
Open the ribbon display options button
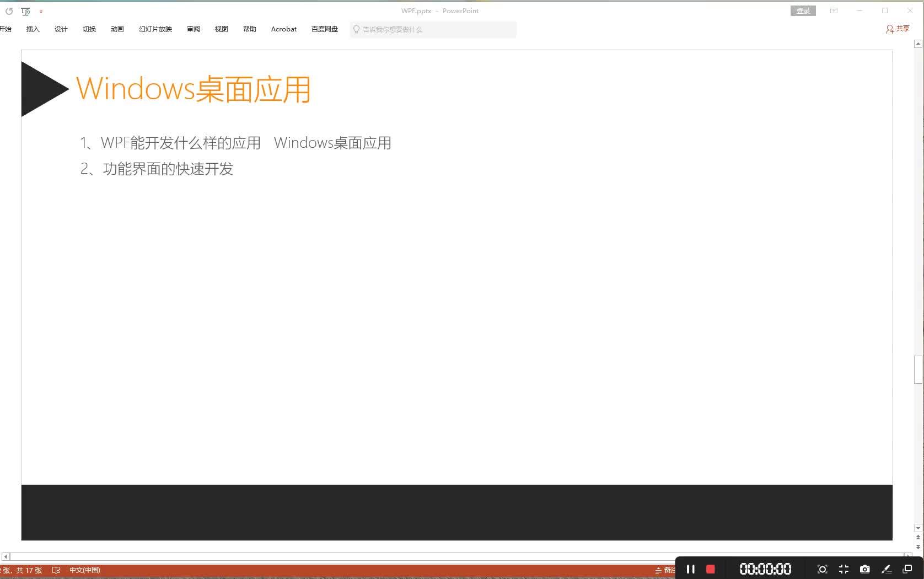834,10
